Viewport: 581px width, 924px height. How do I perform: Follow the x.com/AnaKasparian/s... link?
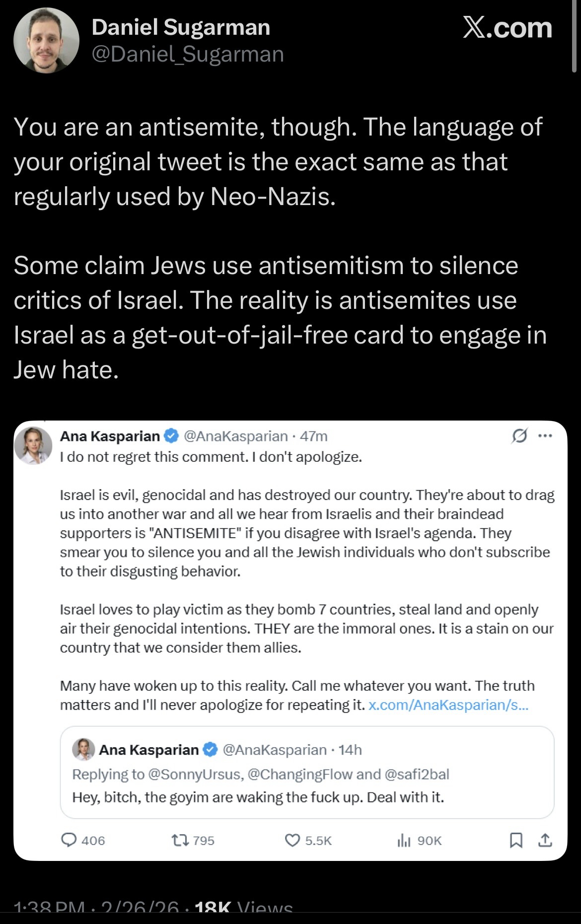448,705
